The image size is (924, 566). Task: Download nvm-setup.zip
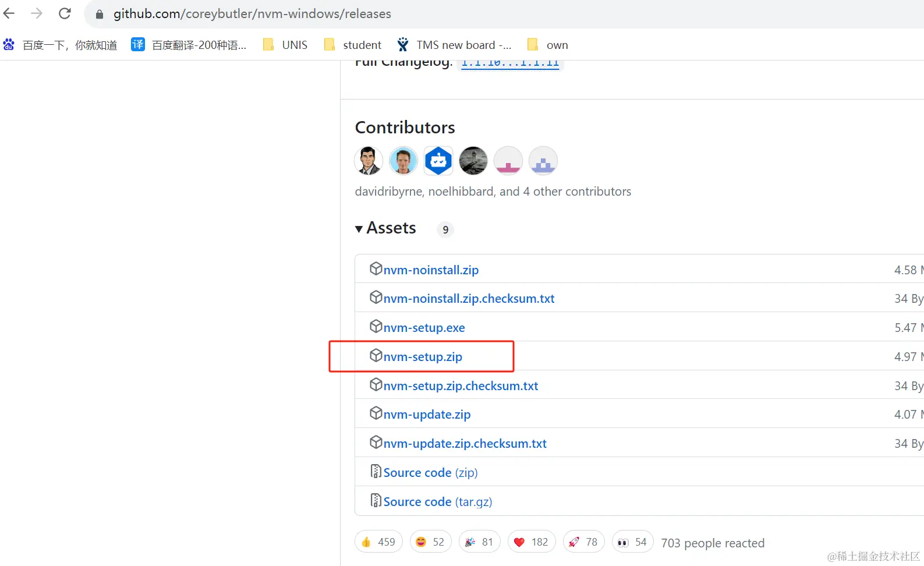coord(423,357)
